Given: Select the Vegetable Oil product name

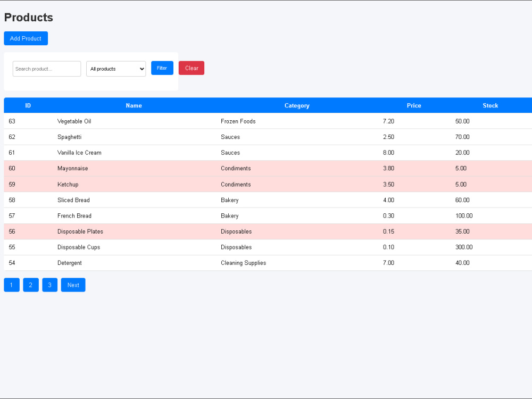Looking at the screenshot, I should click(74, 121).
